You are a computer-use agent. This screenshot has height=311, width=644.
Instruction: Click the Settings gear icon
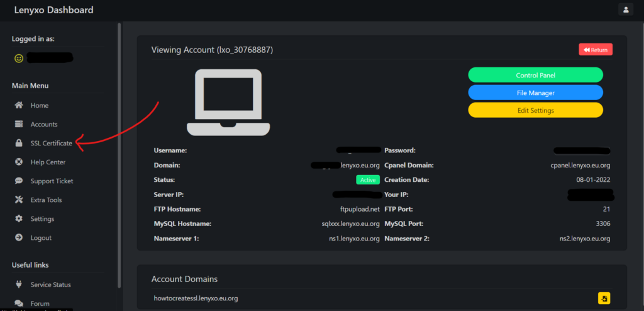pos(19,219)
